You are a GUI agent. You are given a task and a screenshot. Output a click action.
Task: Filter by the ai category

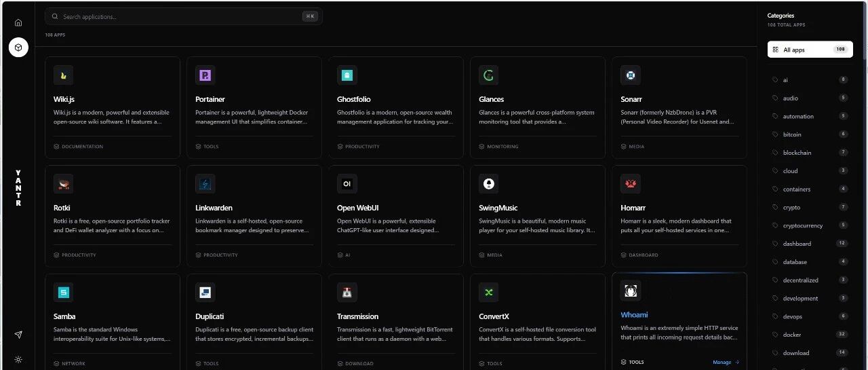click(x=810, y=79)
